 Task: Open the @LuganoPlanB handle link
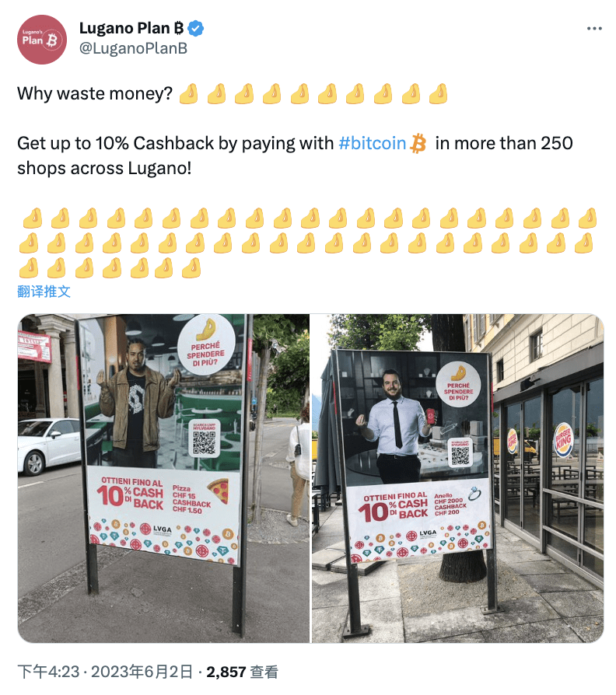(x=133, y=48)
